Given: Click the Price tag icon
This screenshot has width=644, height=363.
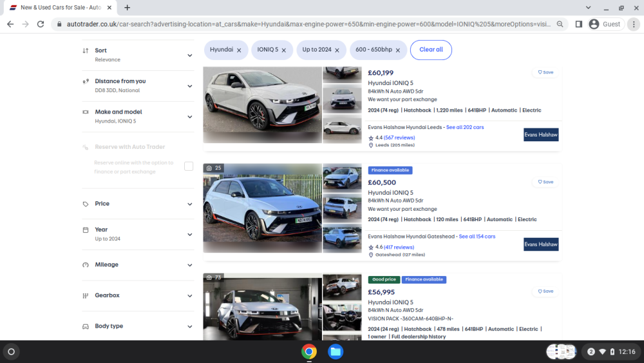Looking at the screenshot, I should pyautogui.click(x=86, y=204).
